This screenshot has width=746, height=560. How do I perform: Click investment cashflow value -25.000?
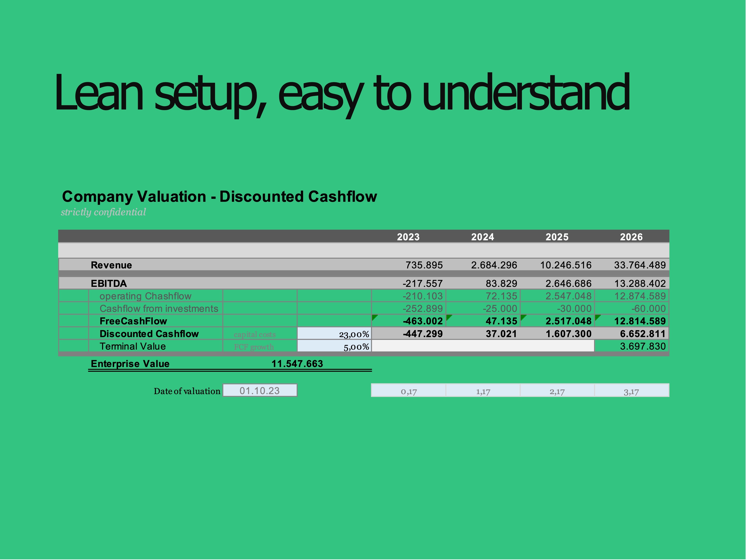point(500,309)
